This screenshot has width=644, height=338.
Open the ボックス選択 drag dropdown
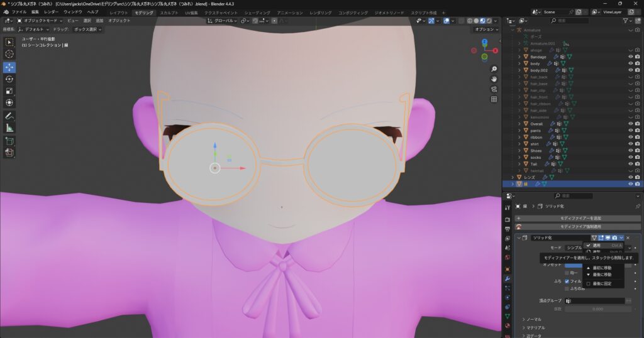coord(87,30)
